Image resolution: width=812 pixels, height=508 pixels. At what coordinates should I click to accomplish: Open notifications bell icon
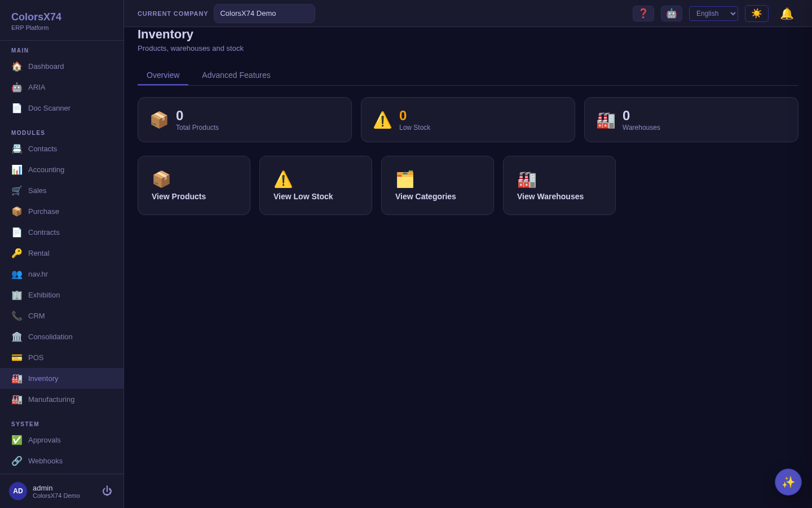787,14
